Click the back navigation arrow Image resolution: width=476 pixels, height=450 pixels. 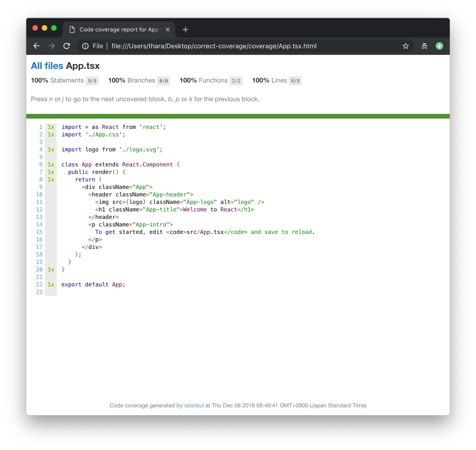tap(37, 46)
